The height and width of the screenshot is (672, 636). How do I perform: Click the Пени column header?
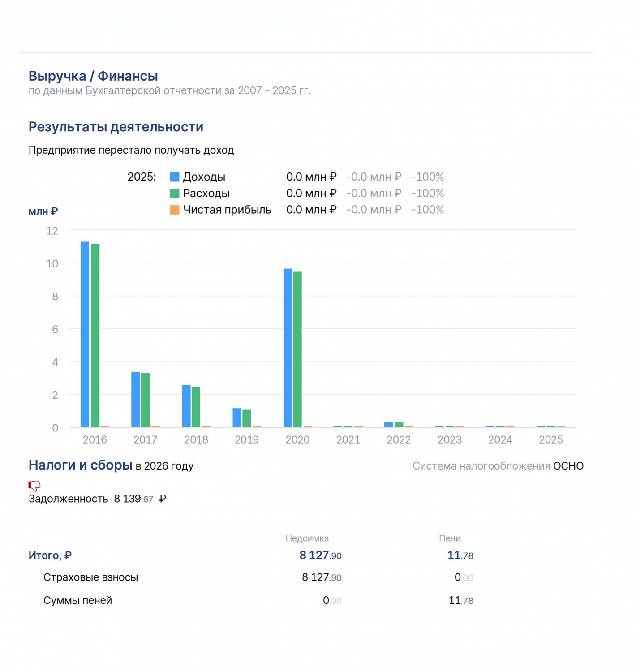[450, 538]
